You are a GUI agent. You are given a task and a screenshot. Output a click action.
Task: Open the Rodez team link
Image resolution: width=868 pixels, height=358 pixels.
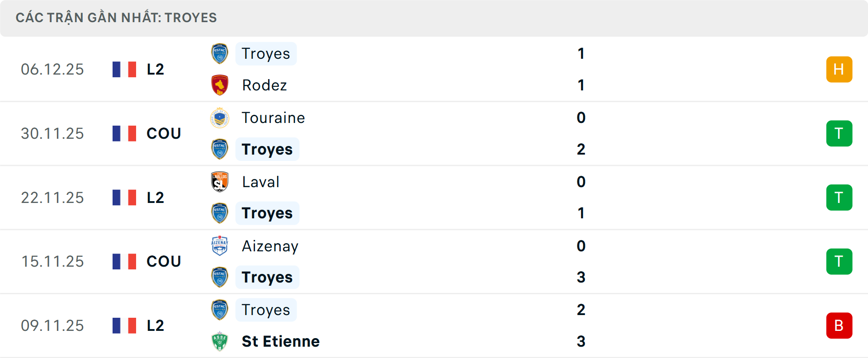[264, 85]
